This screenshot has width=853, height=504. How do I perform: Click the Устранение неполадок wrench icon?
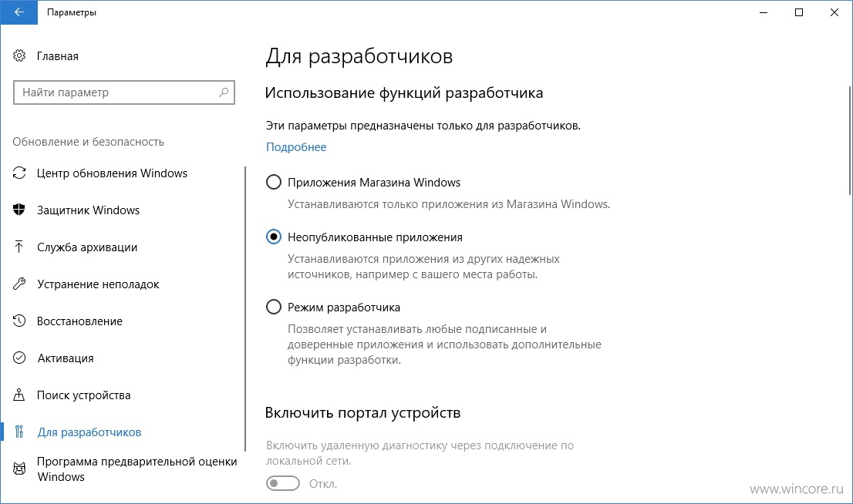(x=19, y=284)
